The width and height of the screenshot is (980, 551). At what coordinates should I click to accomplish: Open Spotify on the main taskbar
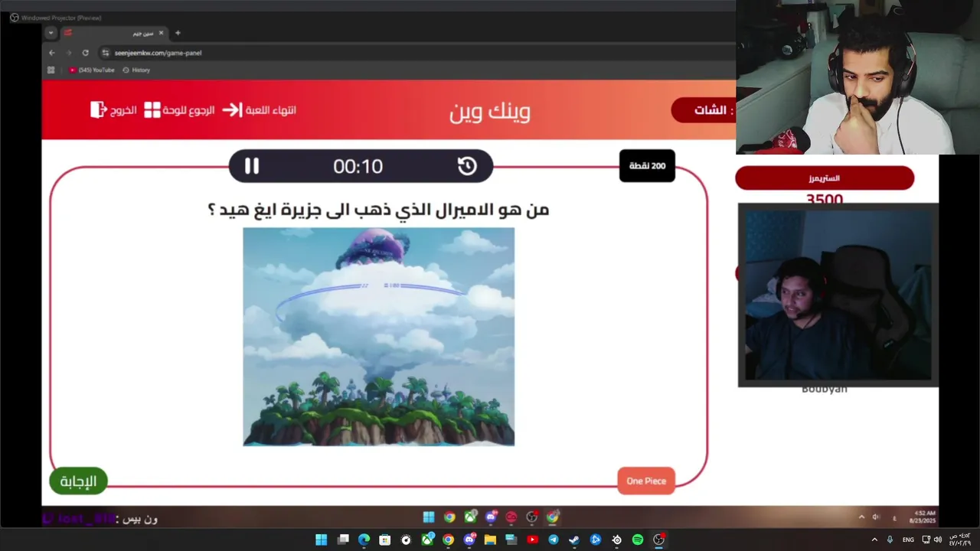pyautogui.click(x=638, y=540)
